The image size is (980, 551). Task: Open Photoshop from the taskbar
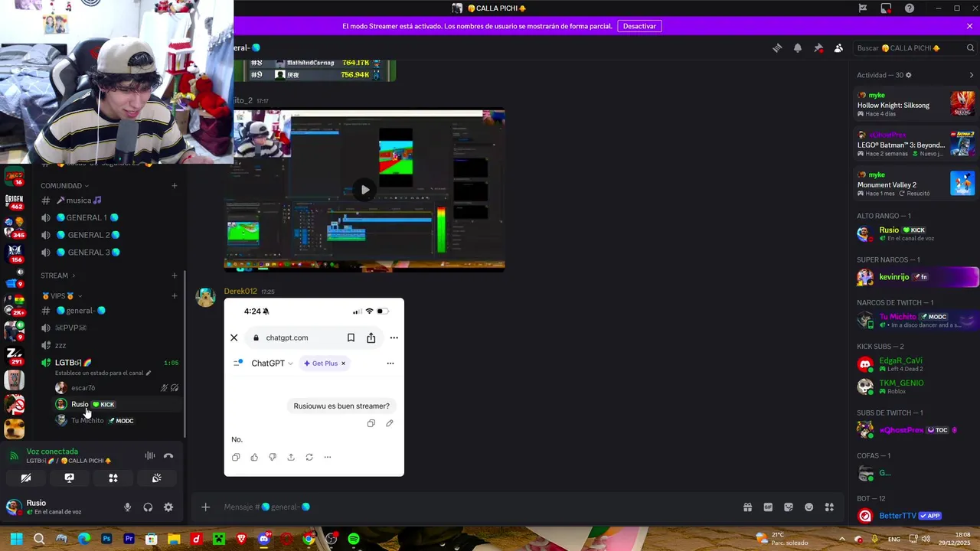[106, 539]
